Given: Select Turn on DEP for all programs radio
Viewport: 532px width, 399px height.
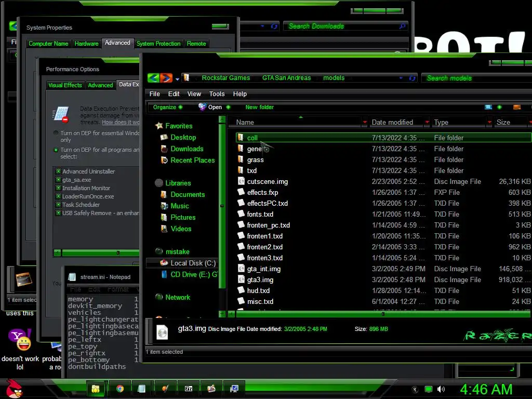Looking at the screenshot, I should (56, 150).
